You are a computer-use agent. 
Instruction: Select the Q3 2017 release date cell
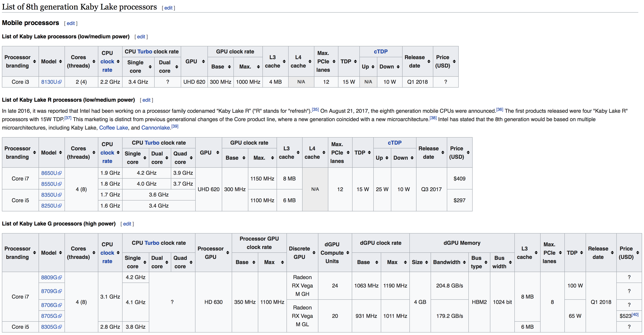point(432,189)
